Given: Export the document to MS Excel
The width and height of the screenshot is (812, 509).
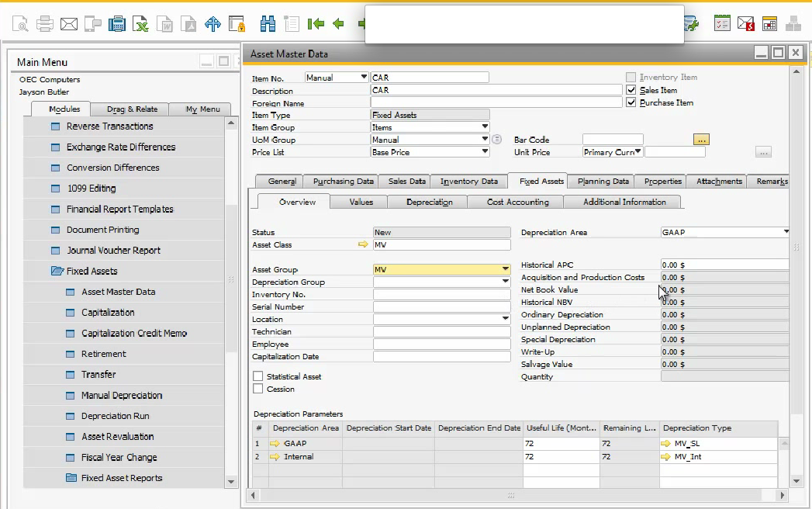Looking at the screenshot, I should tap(141, 23).
